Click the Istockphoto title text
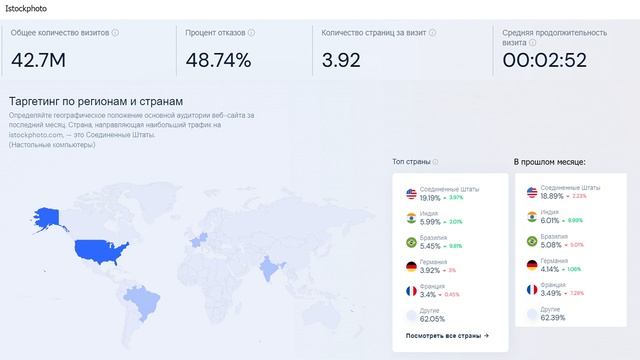The width and height of the screenshot is (640, 360). coord(26,8)
